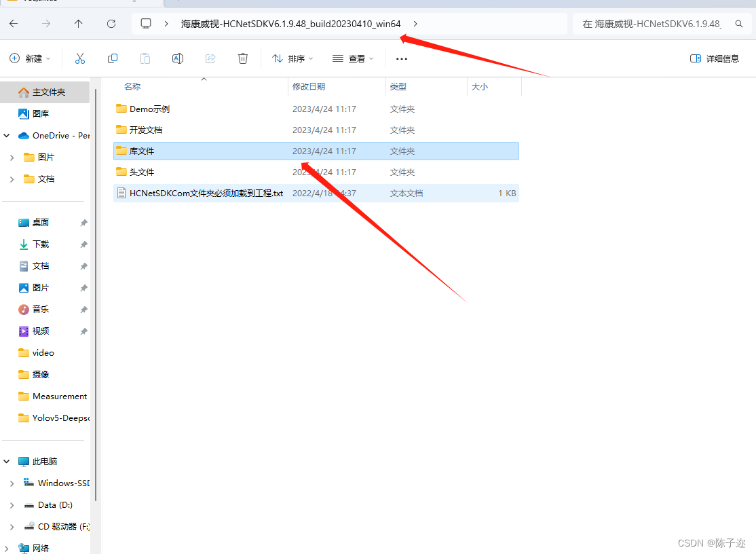Select the HCNetSDKCom文件夹必须加载到工程.txt file
This screenshot has height=554, width=756.
316,193
